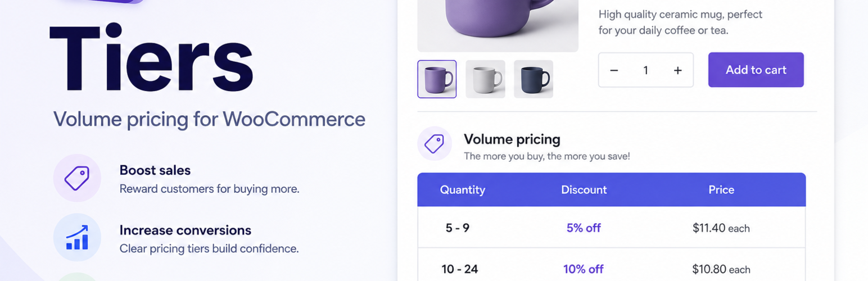Click the quantity value field
The image size is (868, 281).
(646, 70)
